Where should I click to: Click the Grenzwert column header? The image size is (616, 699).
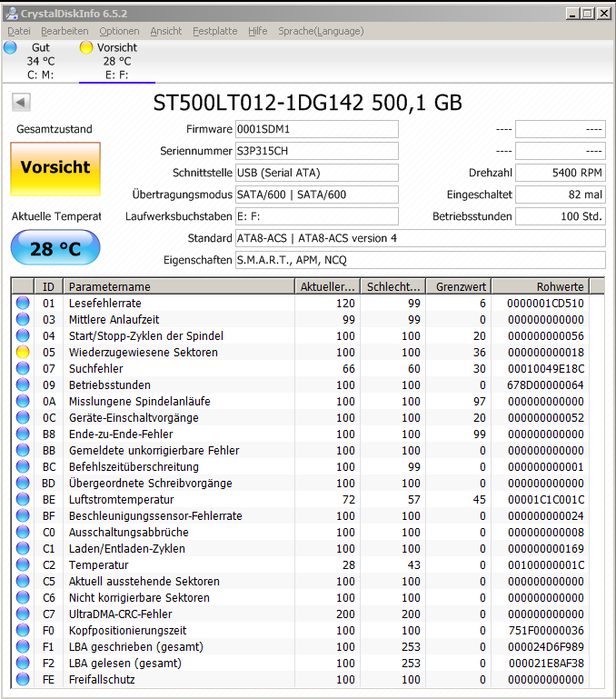point(459,286)
